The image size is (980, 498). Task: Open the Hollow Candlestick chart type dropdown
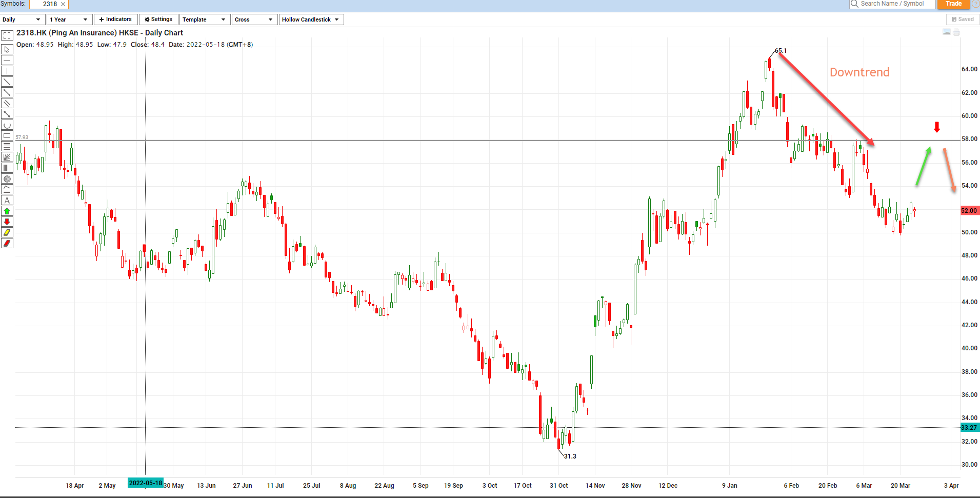(x=311, y=19)
